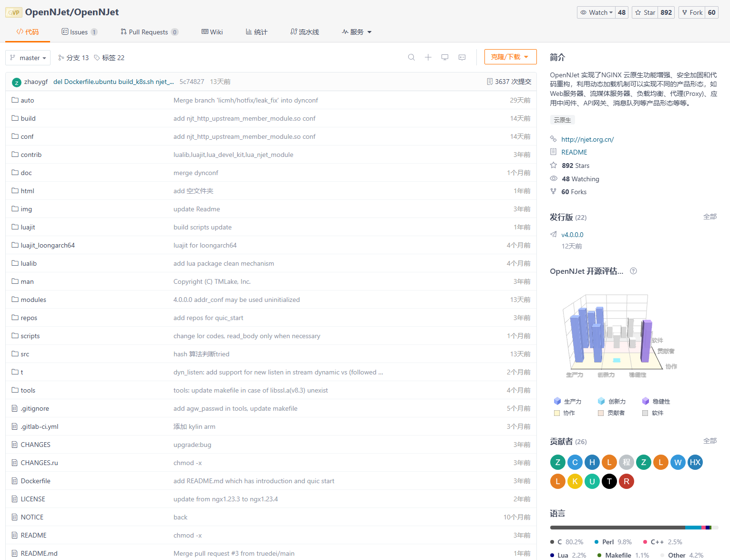Open the Wiki tab
Screen dimensions: 730x560
(x=212, y=32)
